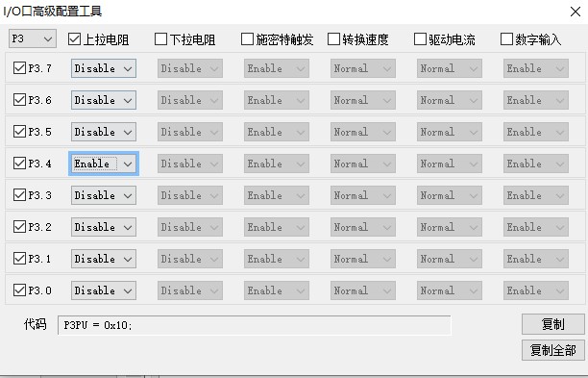The height and width of the screenshot is (378, 588).
Task: Open P3.2 pull-up Disable dropdown
Action: (x=104, y=227)
